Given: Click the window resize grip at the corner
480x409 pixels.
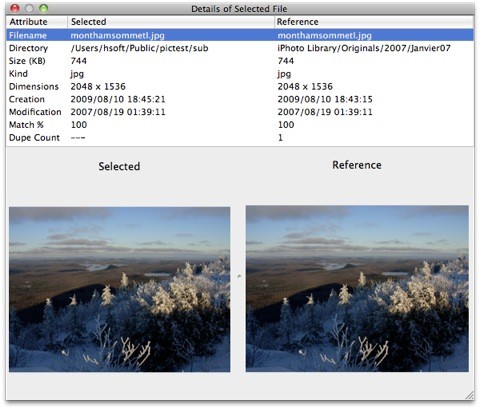Looking at the screenshot, I should [470, 395].
